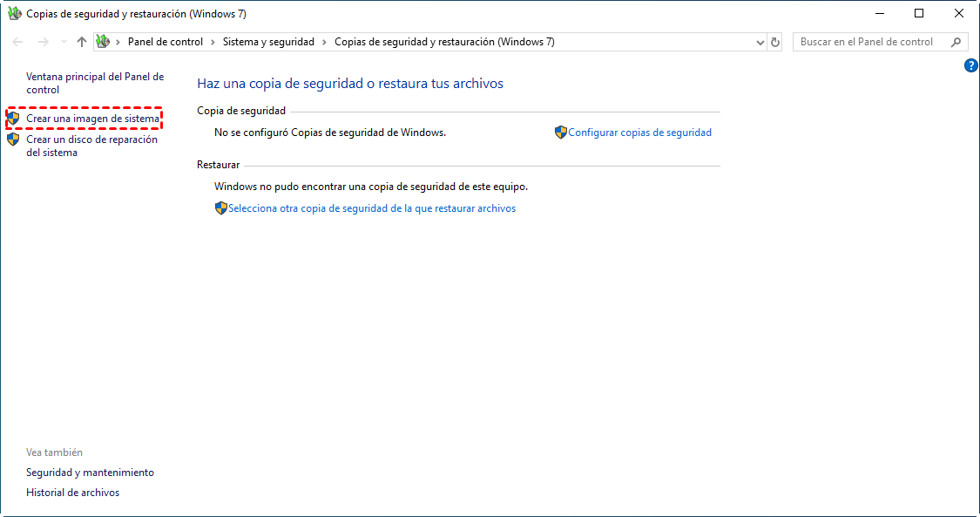The width and height of the screenshot is (980, 517).
Task: Click shield icon beside Selecciona otra copia de seguridad
Action: 220,208
